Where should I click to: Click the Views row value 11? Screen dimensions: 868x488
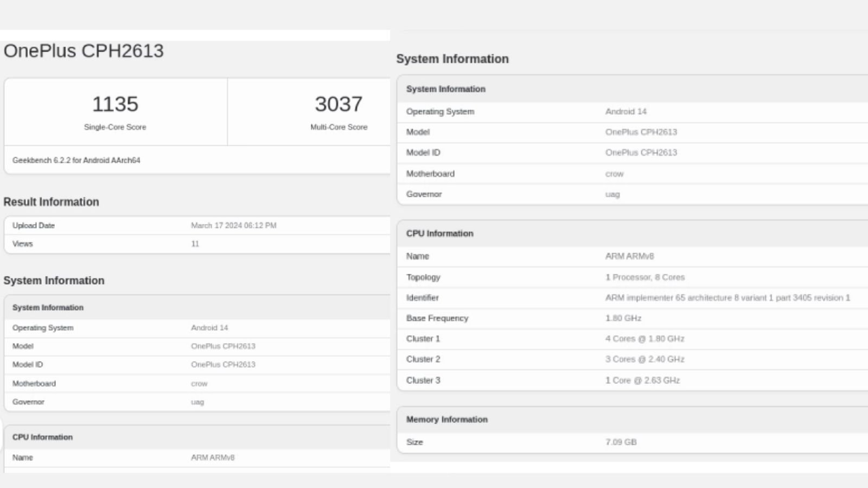click(x=195, y=244)
